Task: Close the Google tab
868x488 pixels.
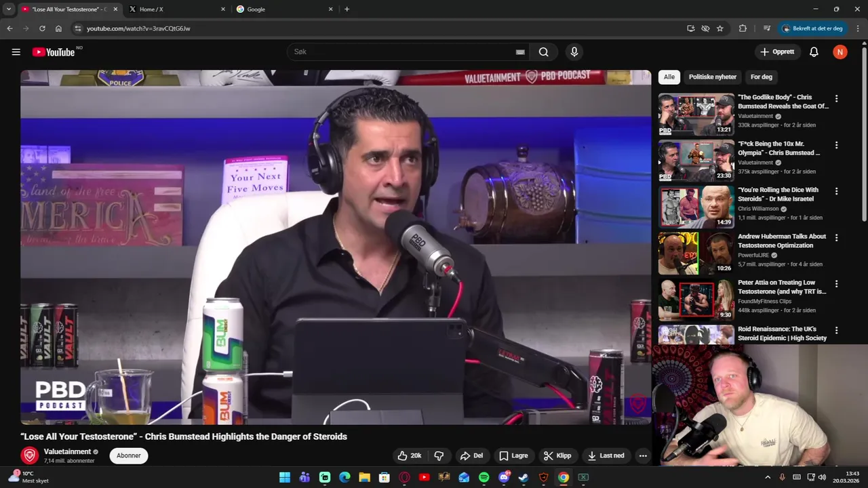Action: [331, 9]
